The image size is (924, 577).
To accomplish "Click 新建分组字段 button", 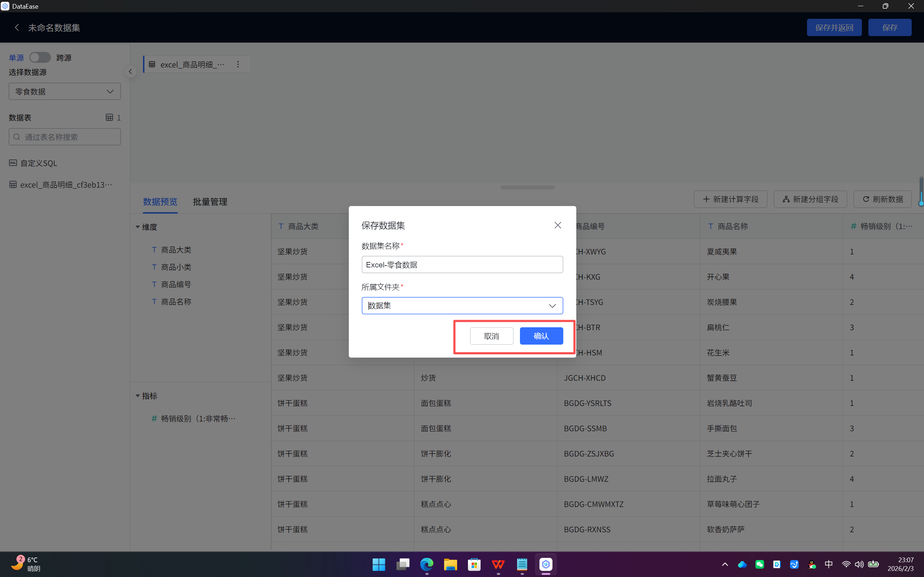I will click(x=810, y=199).
